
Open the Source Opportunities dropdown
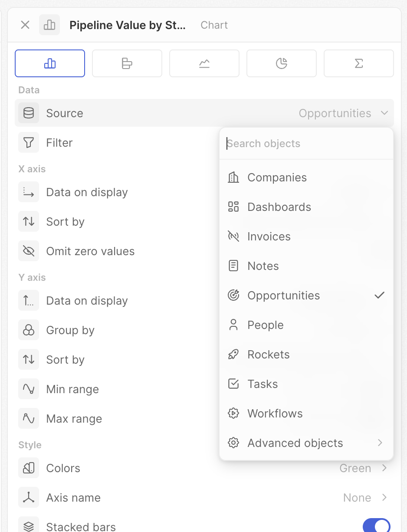343,113
